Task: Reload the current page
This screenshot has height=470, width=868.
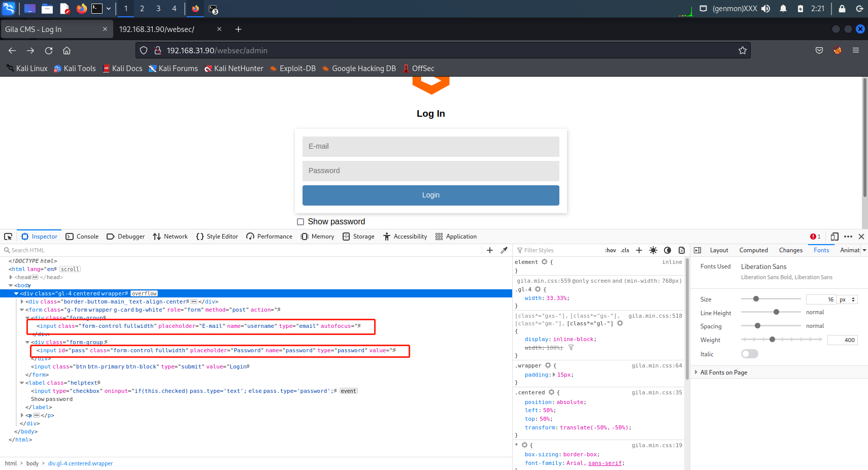Action: click(x=49, y=50)
